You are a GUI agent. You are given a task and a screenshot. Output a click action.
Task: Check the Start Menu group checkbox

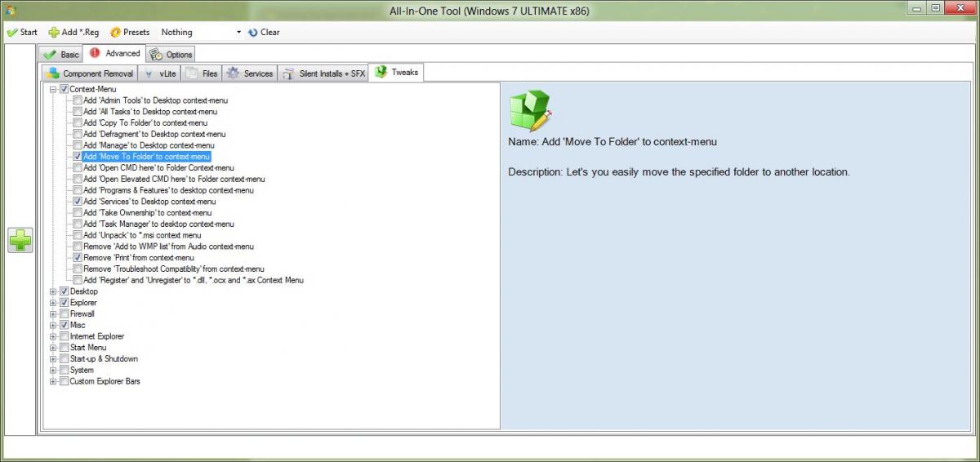[64, 348]
